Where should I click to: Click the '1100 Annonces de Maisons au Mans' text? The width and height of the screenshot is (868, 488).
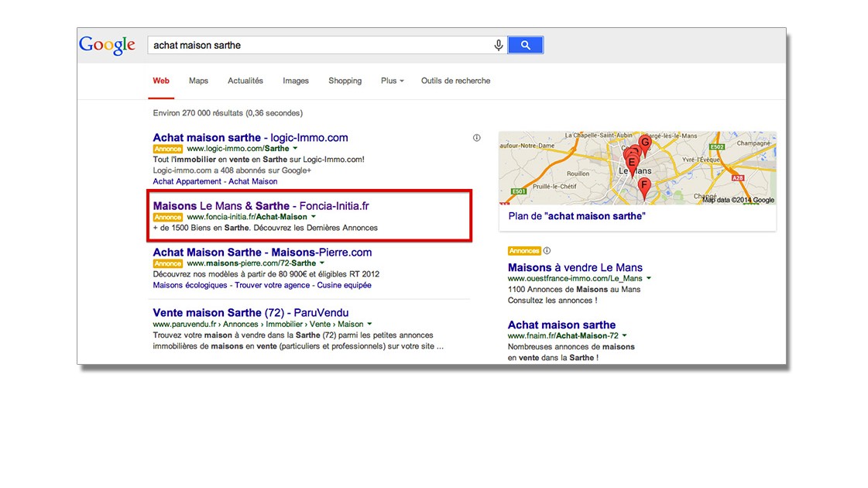coord(574,290)
